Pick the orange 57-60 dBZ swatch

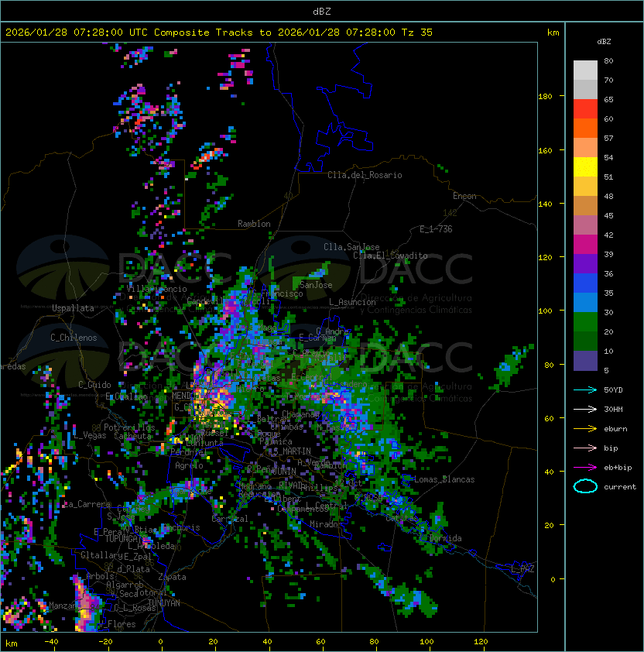coord(585,129)
